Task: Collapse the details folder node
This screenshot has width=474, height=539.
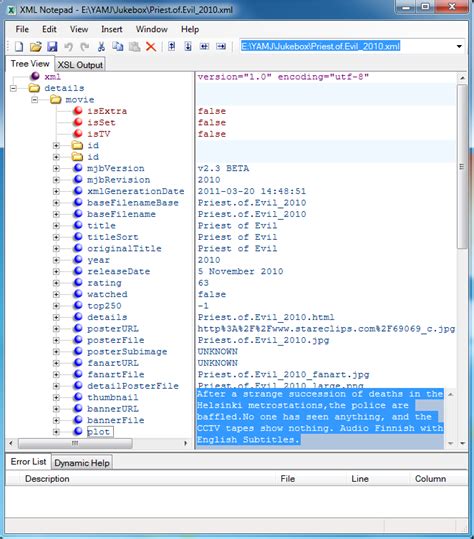Action: coord(13,88)
